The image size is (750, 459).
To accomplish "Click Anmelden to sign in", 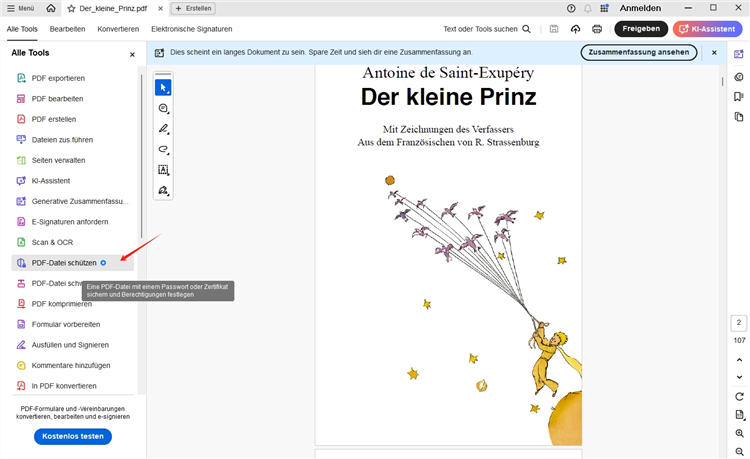I will tap(640, 8).
